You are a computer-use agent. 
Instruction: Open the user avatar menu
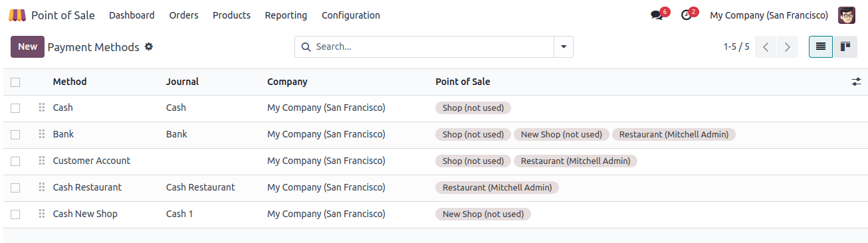[x=847, y=15]
